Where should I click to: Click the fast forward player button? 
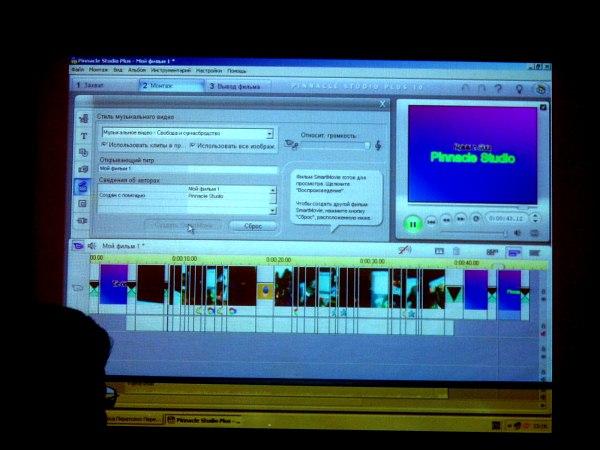(461, 219)
